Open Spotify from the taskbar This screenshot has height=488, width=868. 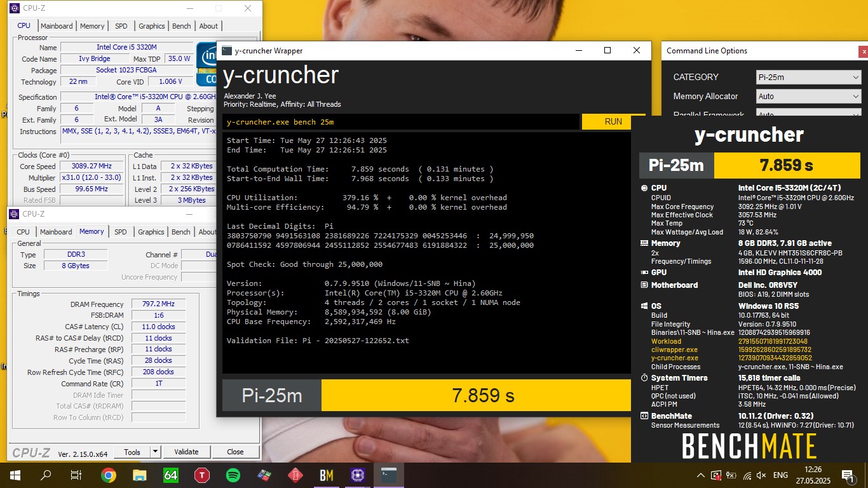coord(233,475)
